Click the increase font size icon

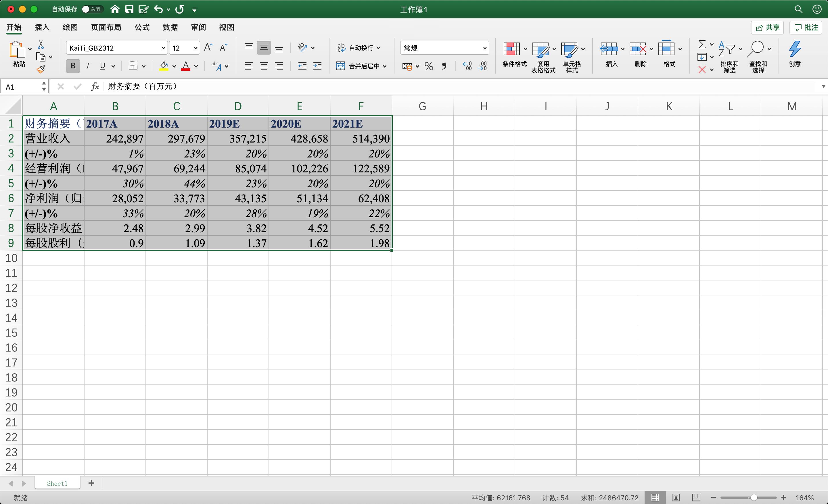[x=208, y=48]
